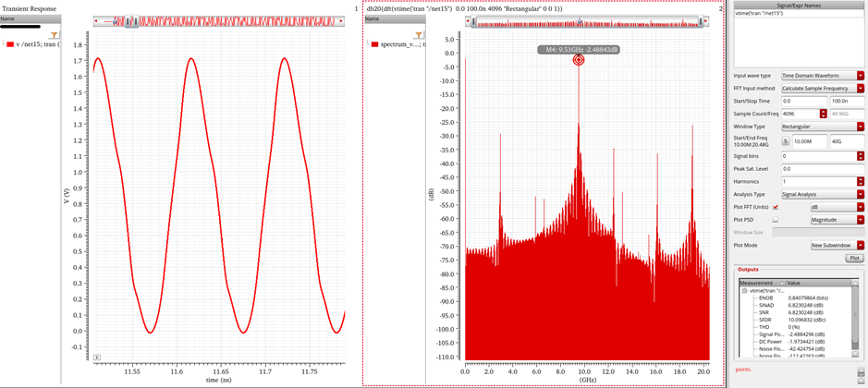Image resolution: width=868 pixels, height=388 pixels.
Task: Click play arrow icon below transient plot
Action: [x=97, y=358]
